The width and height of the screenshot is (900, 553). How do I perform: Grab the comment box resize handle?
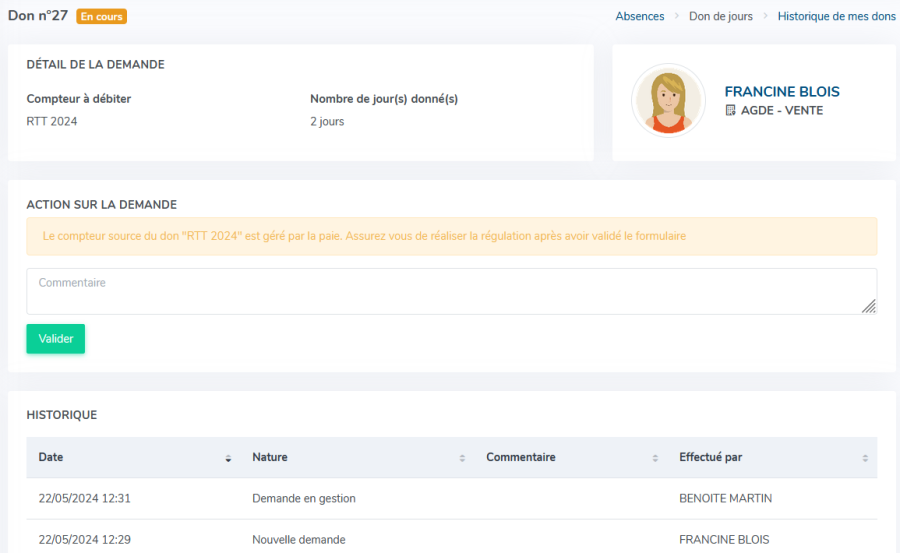(869, 307)
